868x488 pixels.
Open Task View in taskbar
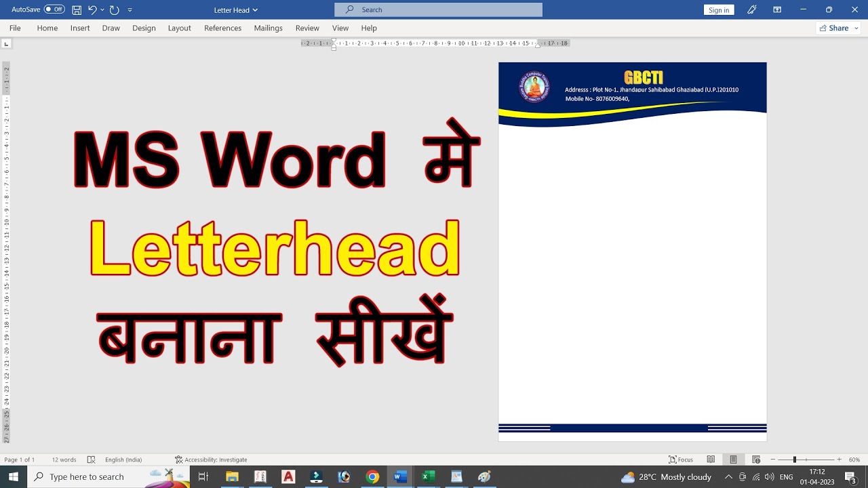pyautogui.click(x=203, y=476)
